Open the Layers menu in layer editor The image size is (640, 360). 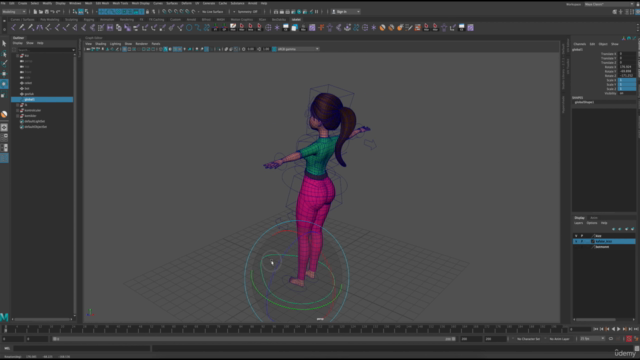click(579, 223)
